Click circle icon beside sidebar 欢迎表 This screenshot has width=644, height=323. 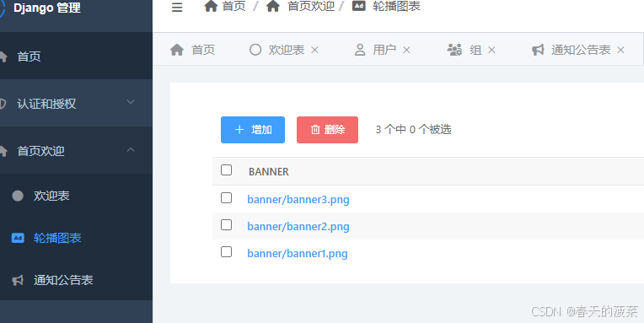coord(18,196)
